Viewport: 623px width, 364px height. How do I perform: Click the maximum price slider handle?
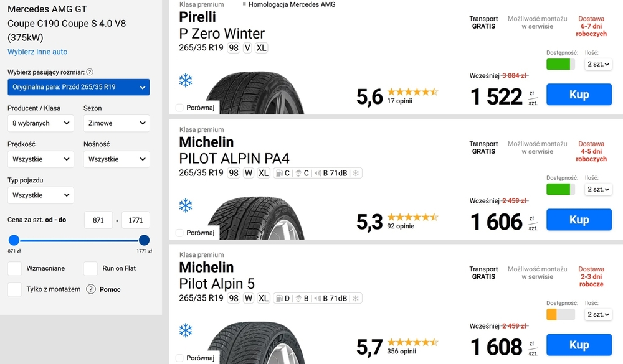click(x=144, y=240)
